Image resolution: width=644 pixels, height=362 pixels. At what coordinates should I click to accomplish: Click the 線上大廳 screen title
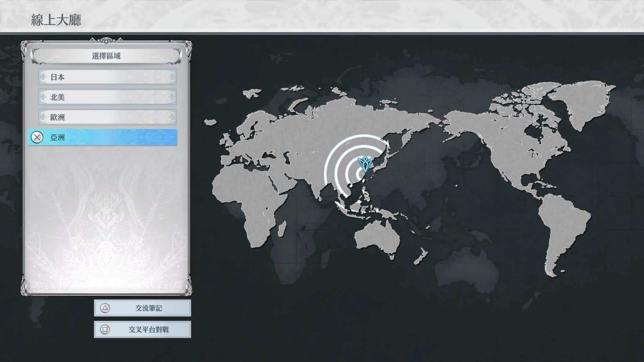coord(56,20)
